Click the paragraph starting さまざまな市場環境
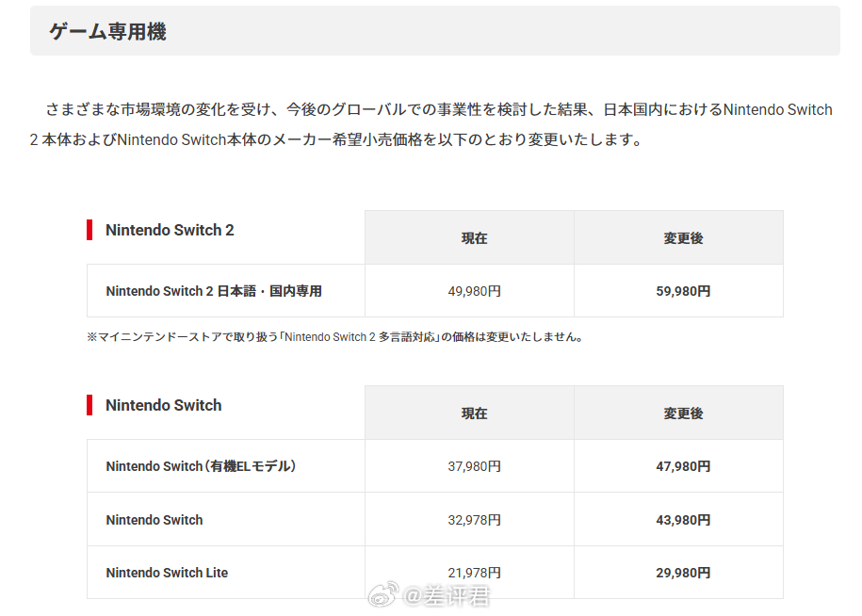The width and height of the screenshot is (862, 616). click(x=431, y=124)
